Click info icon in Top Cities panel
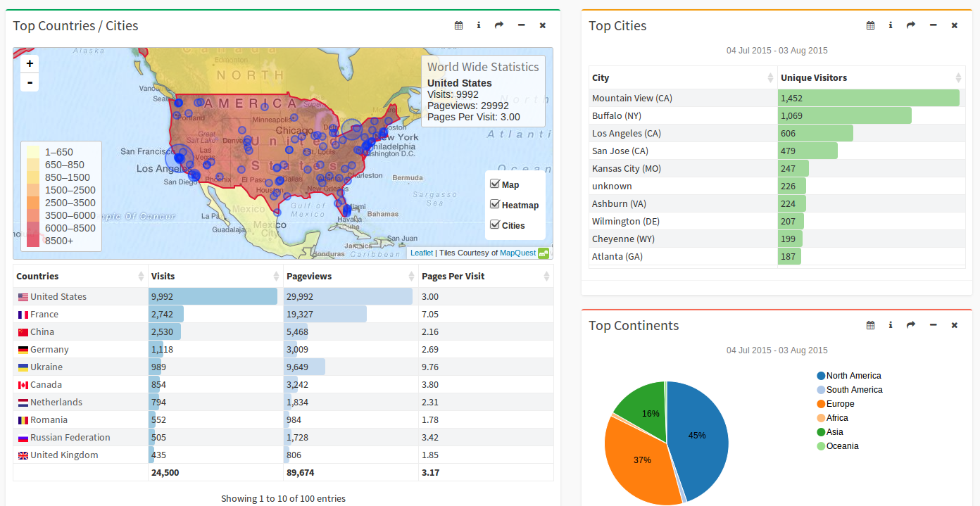Screen dimensions: 980x506 click(x=891, y=25)
